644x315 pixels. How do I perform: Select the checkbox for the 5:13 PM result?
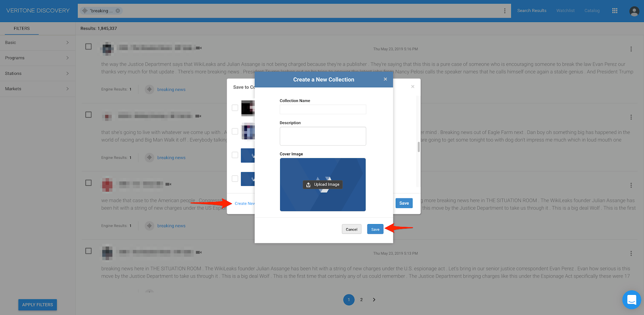[x=89, y=251]
